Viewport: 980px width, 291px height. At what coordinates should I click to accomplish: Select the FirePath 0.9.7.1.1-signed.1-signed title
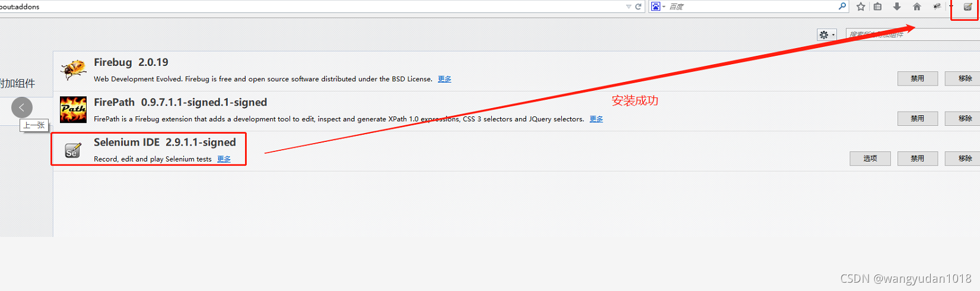[180, 103]
